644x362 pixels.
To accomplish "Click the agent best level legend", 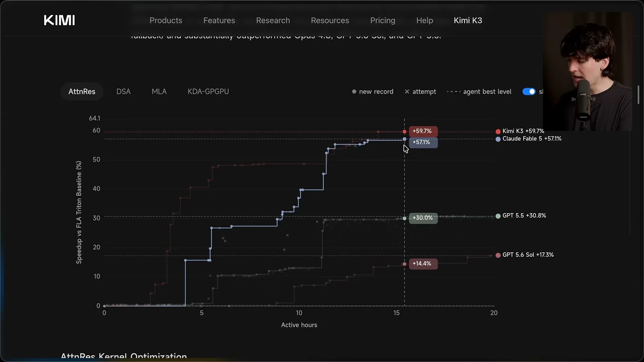I will coord(479,92).
